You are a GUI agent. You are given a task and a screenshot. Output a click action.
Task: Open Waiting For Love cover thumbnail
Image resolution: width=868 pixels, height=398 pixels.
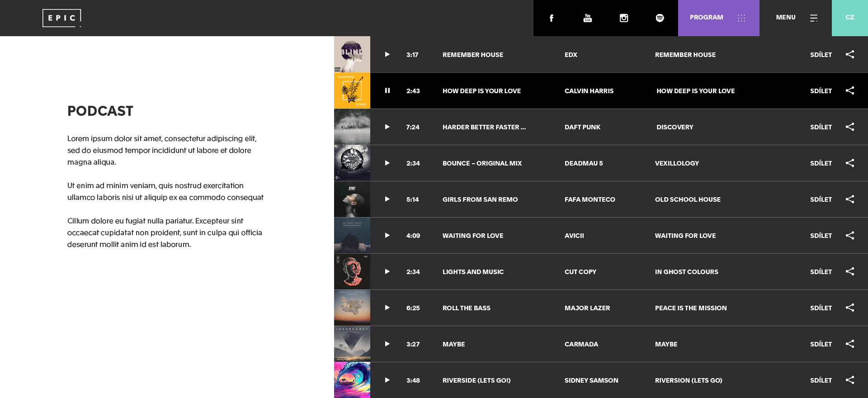352,235
